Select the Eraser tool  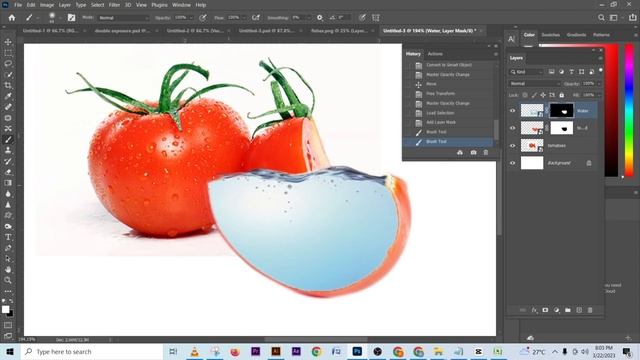coord(8,172)
